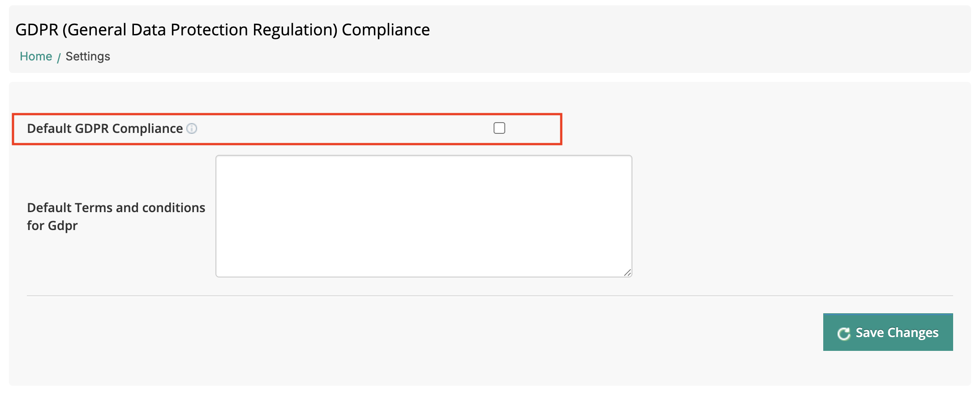Screen dimensions: 980x418
Task: Click the word 'Protection' in page title
Action: click(209, 30)
